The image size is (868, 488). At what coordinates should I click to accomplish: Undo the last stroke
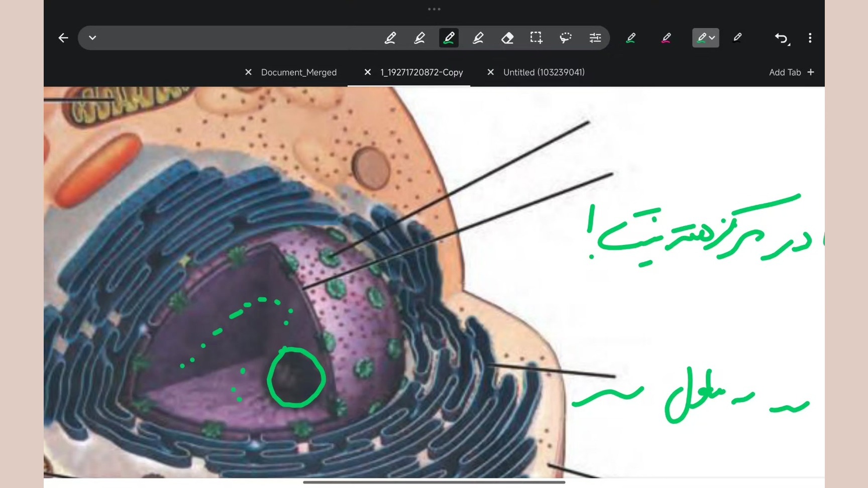click(x=781, y=38)
